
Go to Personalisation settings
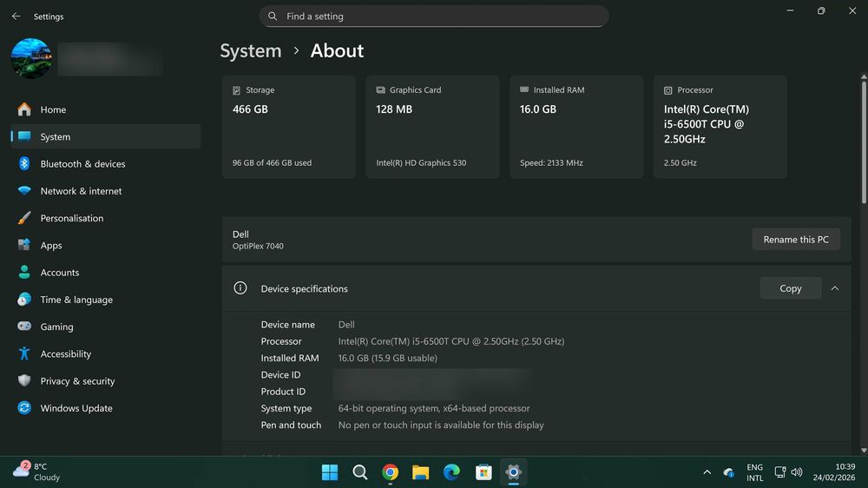pyautogui.click(x=71, y=218)
